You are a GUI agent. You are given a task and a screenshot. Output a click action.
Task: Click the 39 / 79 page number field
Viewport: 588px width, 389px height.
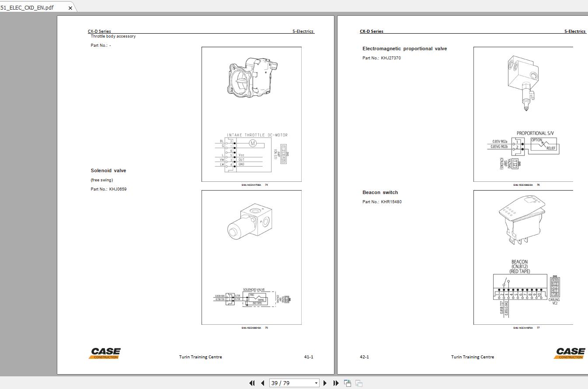pyautogui.click(x=292, y=383)
